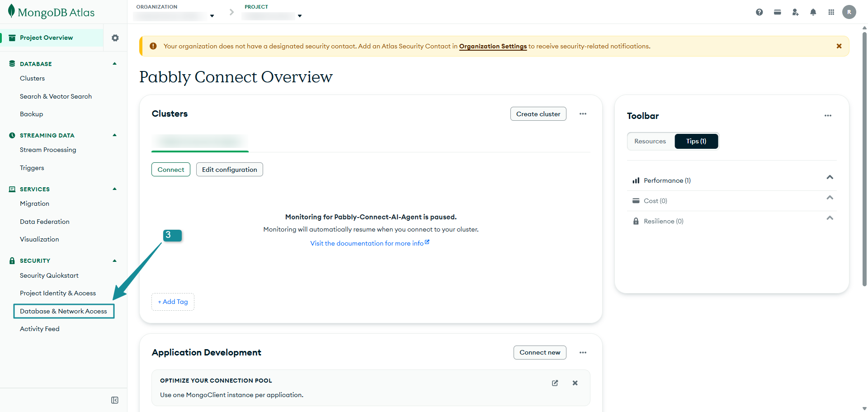Viewport: 868px width, 412px height.
Task: Open external link in connection pool tip
Action: click(555, 383)
